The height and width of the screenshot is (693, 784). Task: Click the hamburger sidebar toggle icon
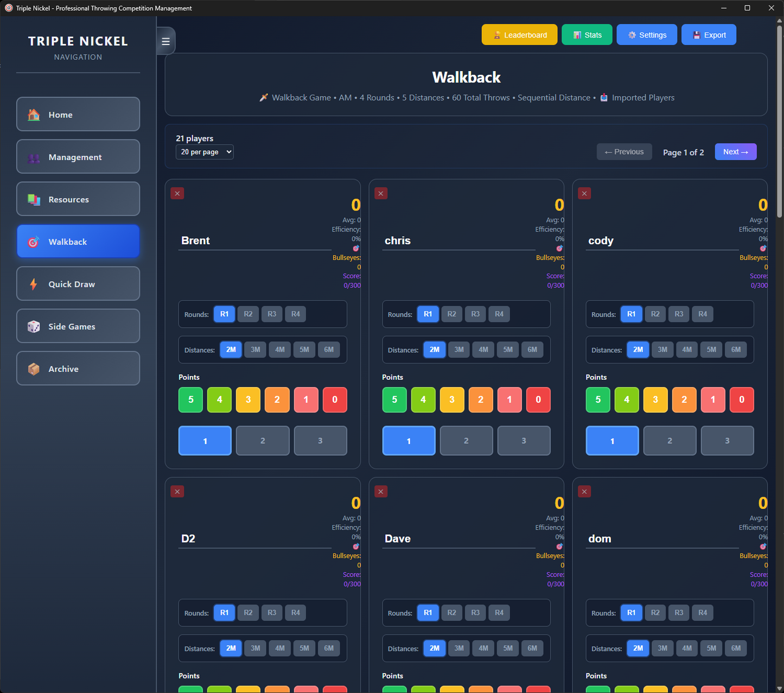pos(165,41)
